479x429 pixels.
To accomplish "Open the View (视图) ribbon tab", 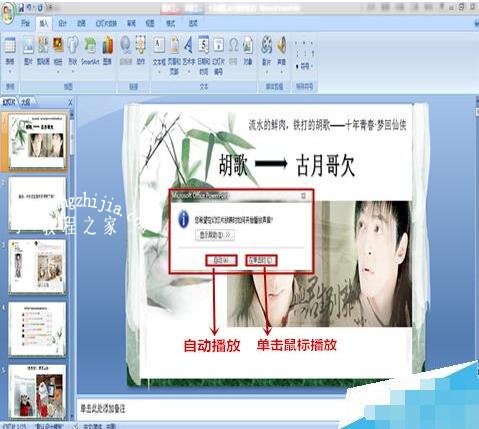I will tap(150, 23).
